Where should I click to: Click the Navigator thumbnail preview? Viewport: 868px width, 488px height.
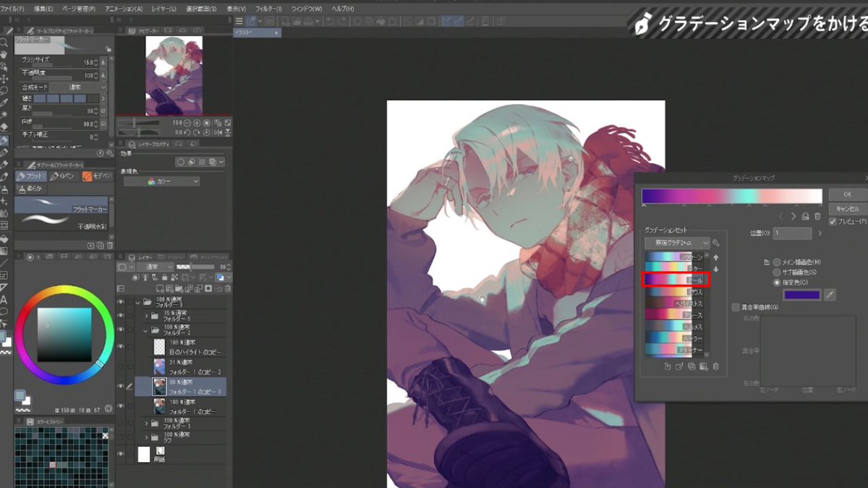click(x=174, y=76)
